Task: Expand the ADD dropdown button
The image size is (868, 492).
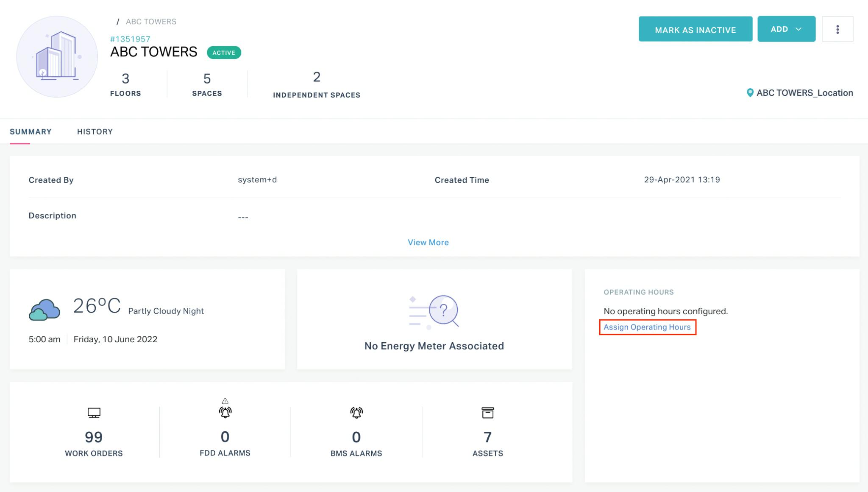Action: coord(786,29)
